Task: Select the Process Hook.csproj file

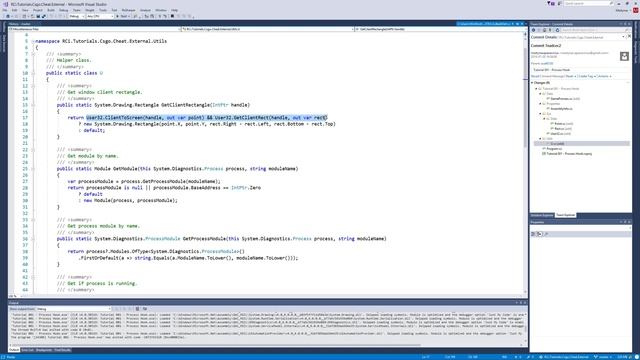Action: pos(568,154)
